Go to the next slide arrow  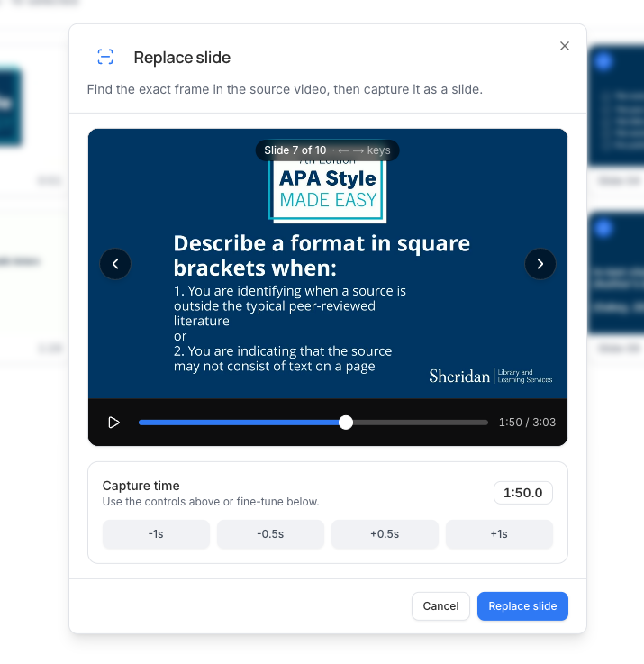[540, 264]
